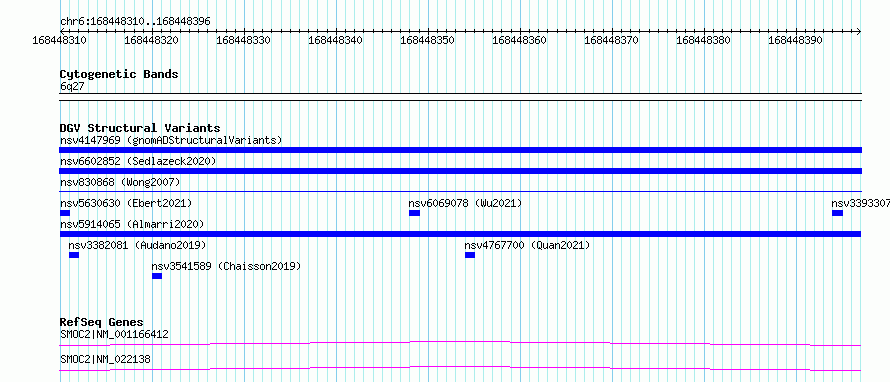The image size is (890, 382).
Task: Click the pink SMOC2|NM_022138 transcript line
Action: pyautogui.click(x=460, y=368)
